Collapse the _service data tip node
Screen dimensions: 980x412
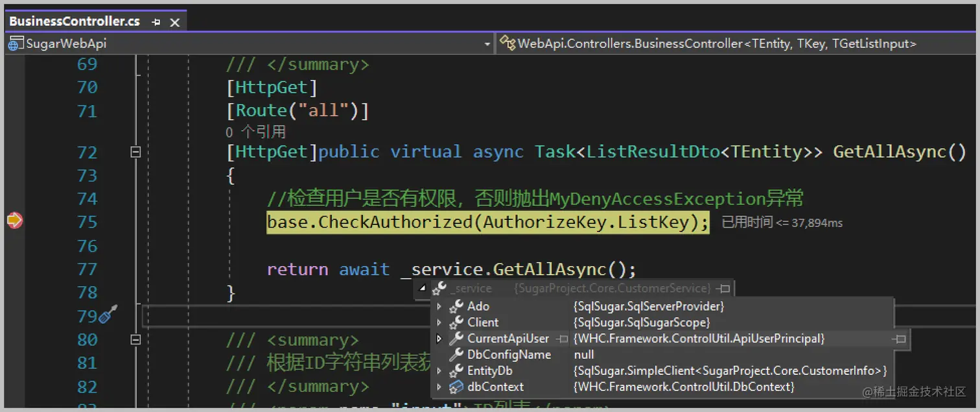tap(423, 288)
